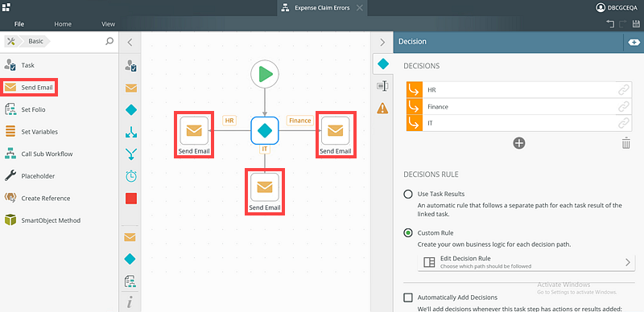The image size is (644, 312).
Task: Open the Errors tab with warning triangle
Action: coord(383,108)
